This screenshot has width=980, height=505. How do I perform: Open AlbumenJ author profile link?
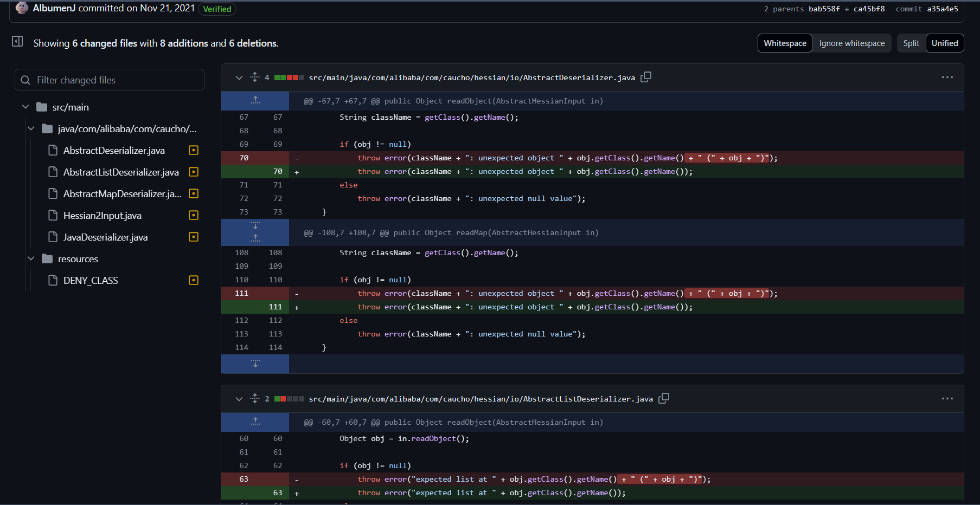[x=54, y=8]
